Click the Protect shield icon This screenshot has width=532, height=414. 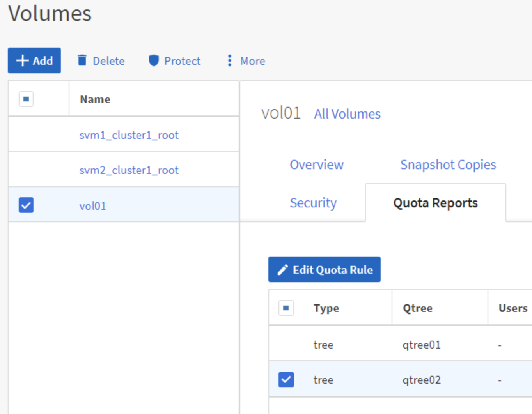(154, 60)
